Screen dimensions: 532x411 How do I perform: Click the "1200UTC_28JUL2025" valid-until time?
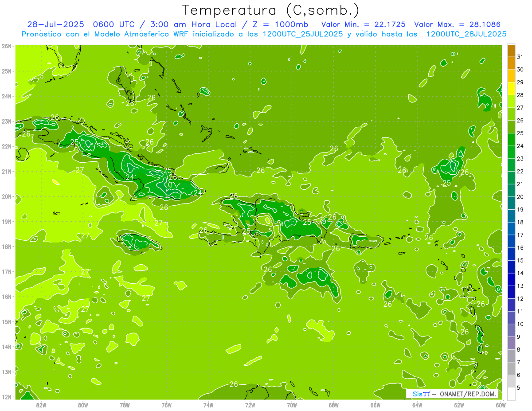pyautogui.click(x=466, y=34)
